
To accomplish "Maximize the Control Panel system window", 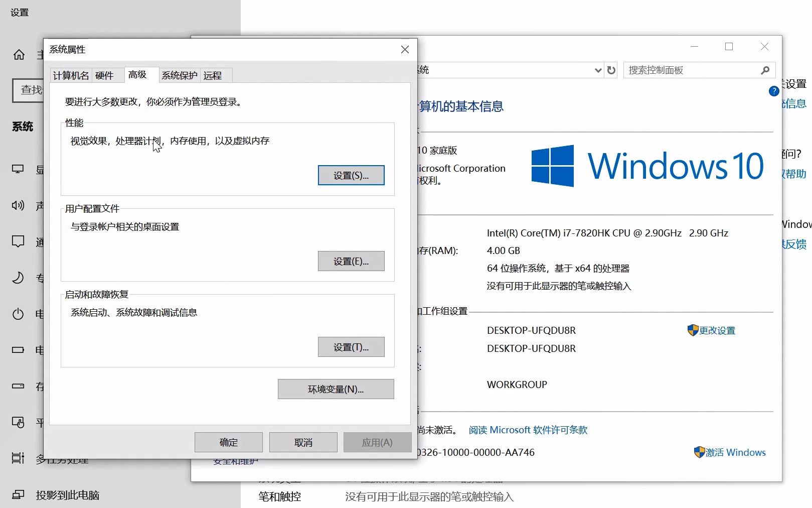I will click(x=729, y=47).
